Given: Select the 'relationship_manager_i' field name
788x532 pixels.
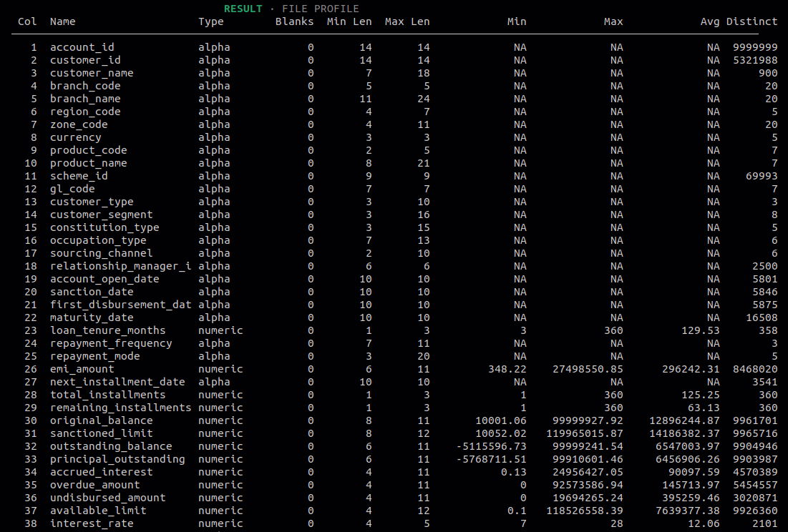Looking at the screenshot, I should coord(121,266).
